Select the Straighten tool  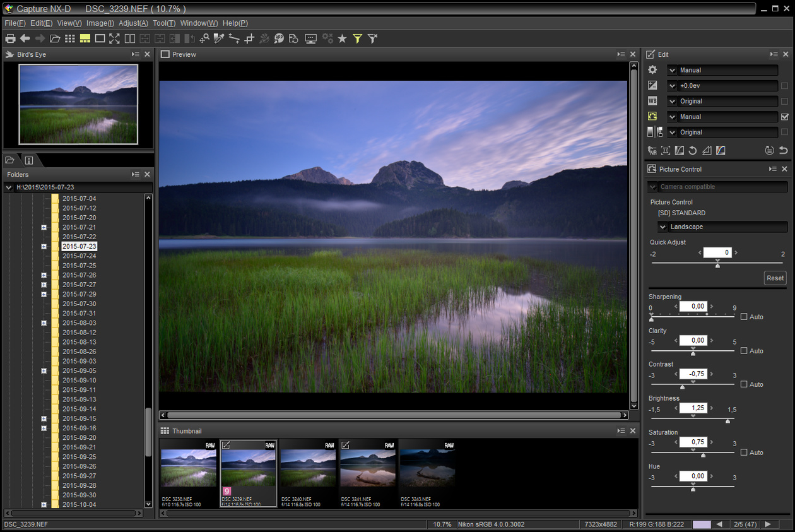(x=234, y=38)
